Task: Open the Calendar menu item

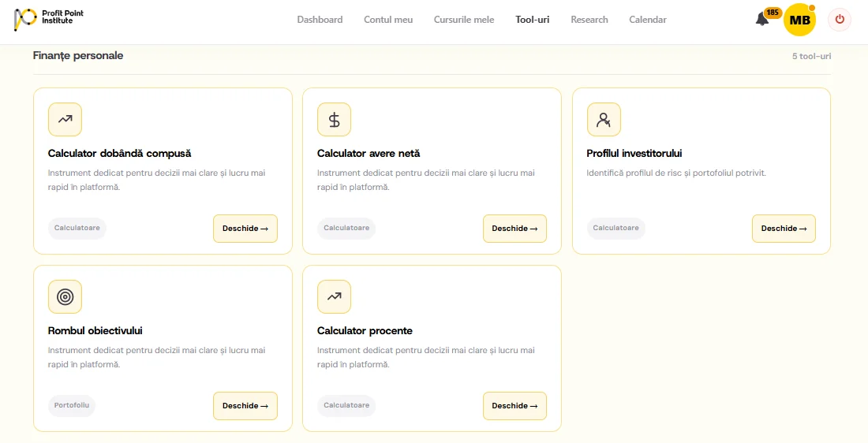Action: tap(648, 20)
